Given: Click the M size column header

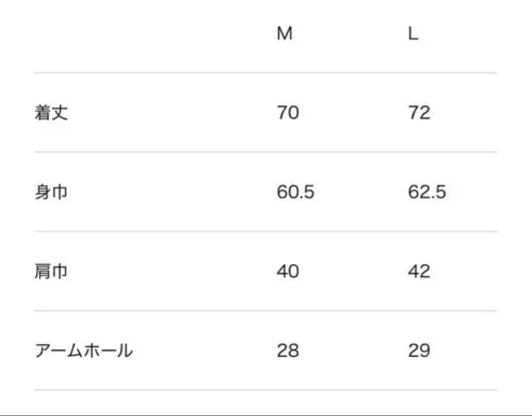Looking at the screenshot, I should pos(285,33).
